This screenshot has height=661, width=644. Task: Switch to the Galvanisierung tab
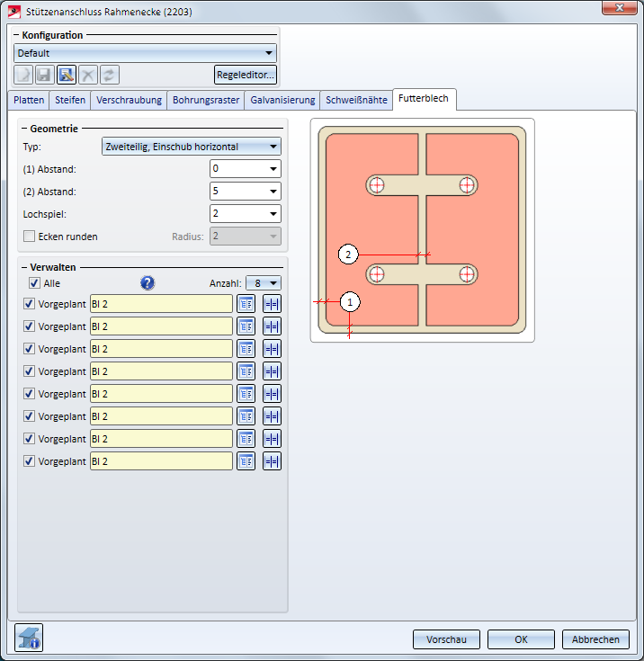click(282, 101)
